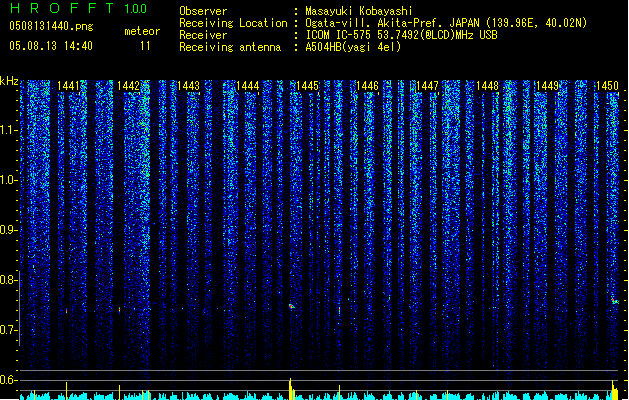Click the 1442 time marker
The height and width of the screenshot is (400, 629).
pyautogui.click(x=128, y=86)
